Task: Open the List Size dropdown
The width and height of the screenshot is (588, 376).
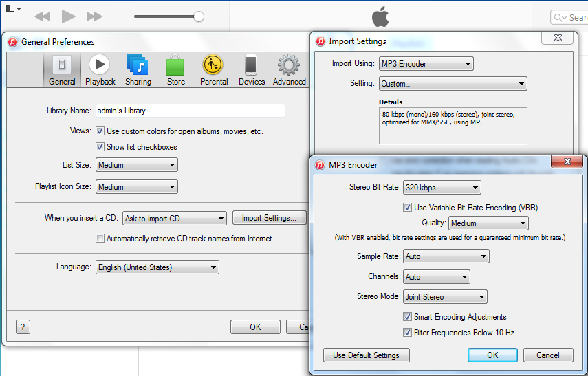Action: (x=136, y=165)
